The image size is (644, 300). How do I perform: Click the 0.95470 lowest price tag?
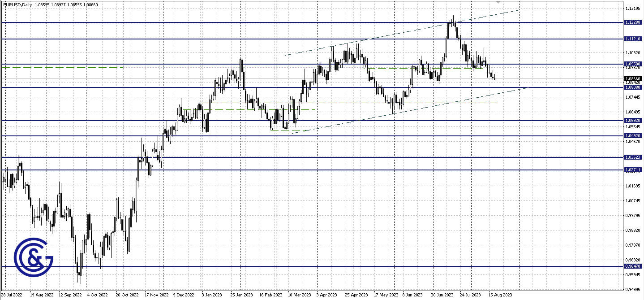point(632,266)
